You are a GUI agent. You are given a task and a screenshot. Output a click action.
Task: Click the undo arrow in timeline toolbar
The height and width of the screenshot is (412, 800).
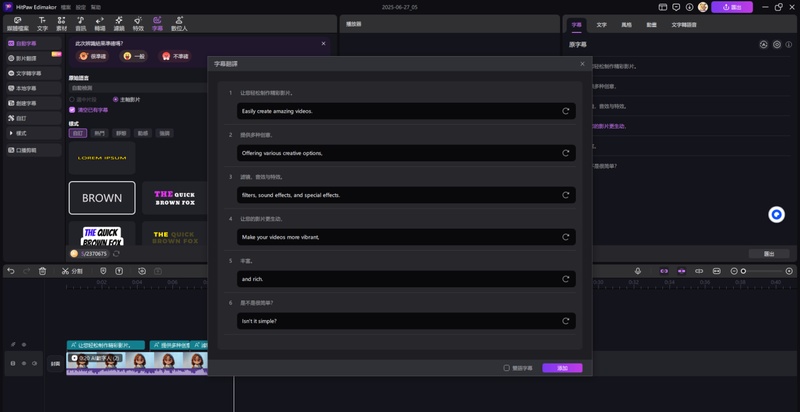[11, 271]
